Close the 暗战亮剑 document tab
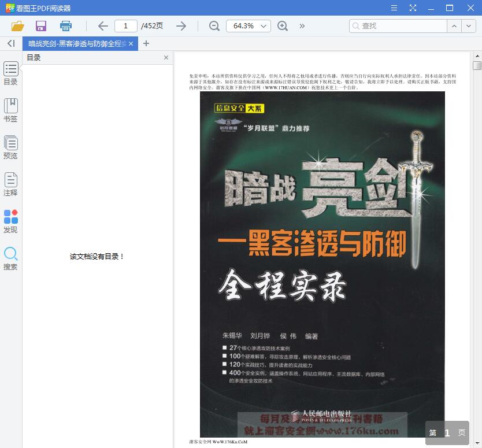Image resolution: width=482 pixels, height=448 pixels. tap(131, 44)
